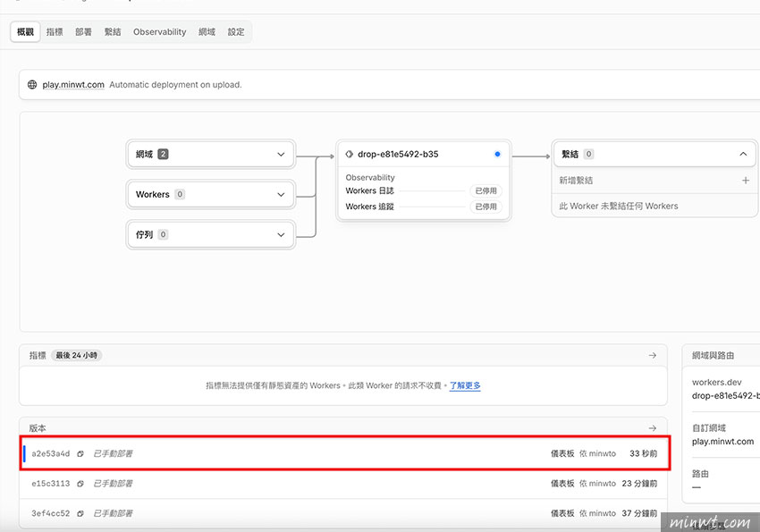Click the 新增繫結 label
Viewport: 760px width, 532px height.
pos(576,181)
